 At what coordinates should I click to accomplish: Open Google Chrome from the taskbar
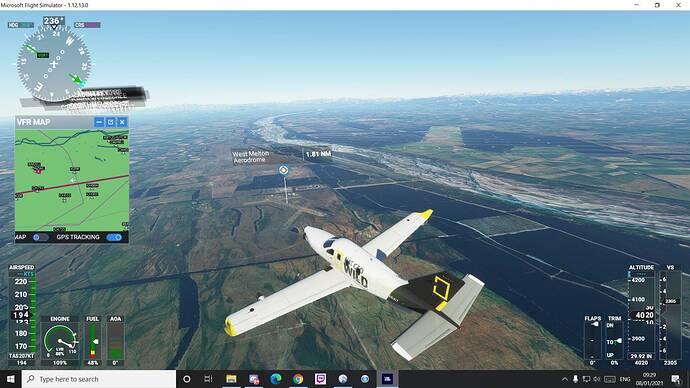298,379
